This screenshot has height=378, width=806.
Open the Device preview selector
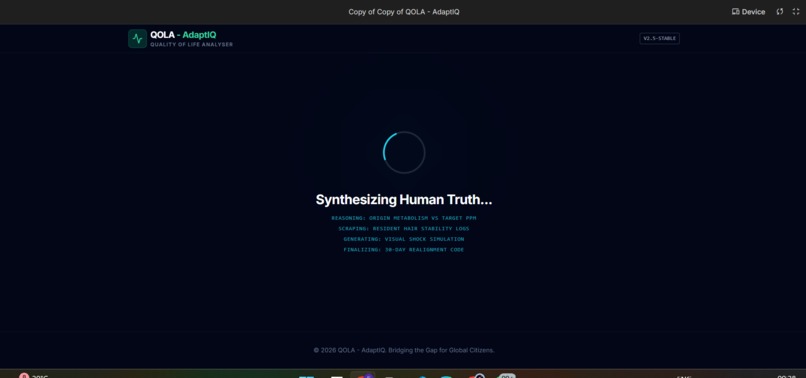point(748,12)
